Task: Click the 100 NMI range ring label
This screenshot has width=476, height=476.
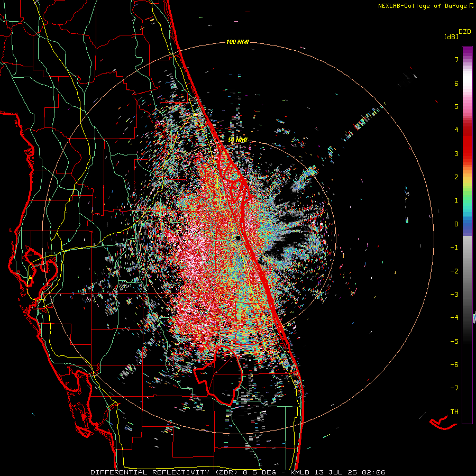Action: pyautogui.click(x=237, y=42)
